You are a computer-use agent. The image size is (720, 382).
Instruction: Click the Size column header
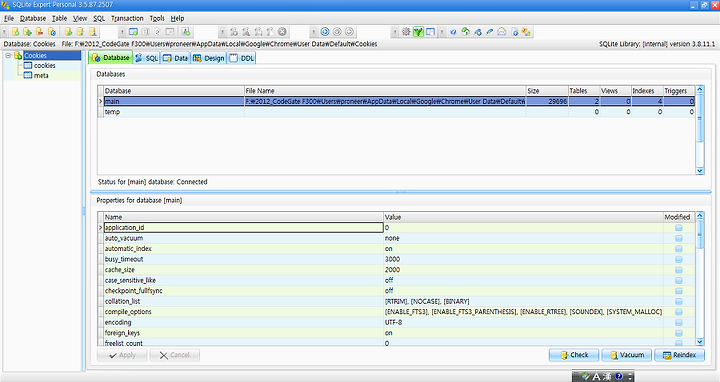547,91
